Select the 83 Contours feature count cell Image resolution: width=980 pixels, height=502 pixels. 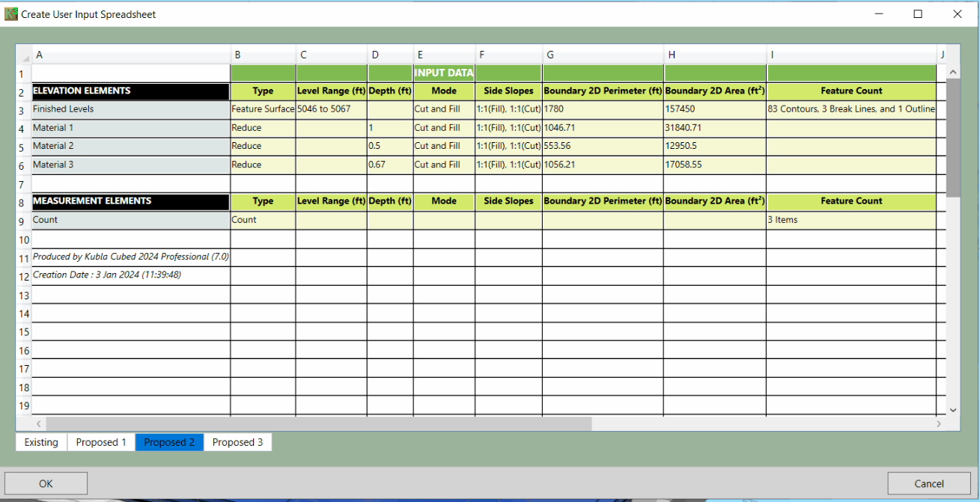click(851, 109)
